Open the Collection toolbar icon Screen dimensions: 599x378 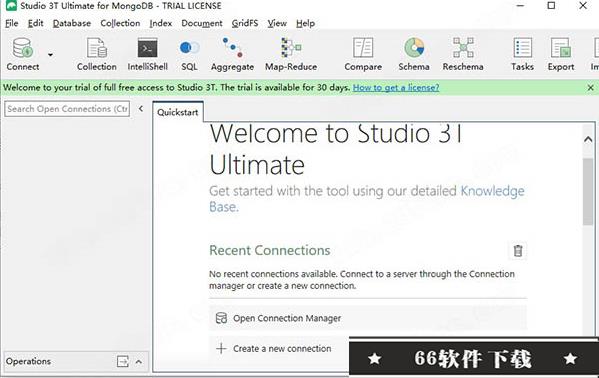tap(97, 54)
